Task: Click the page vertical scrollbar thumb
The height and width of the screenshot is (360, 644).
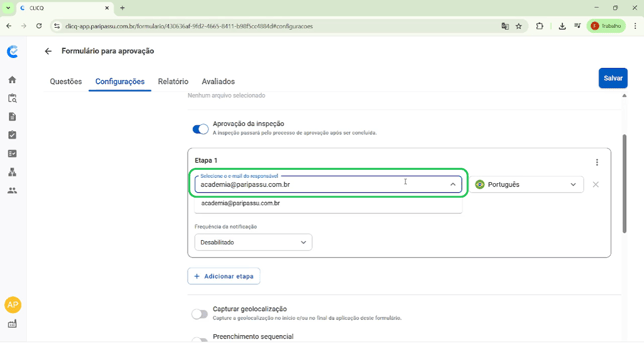Action: [x=624, y=183]
